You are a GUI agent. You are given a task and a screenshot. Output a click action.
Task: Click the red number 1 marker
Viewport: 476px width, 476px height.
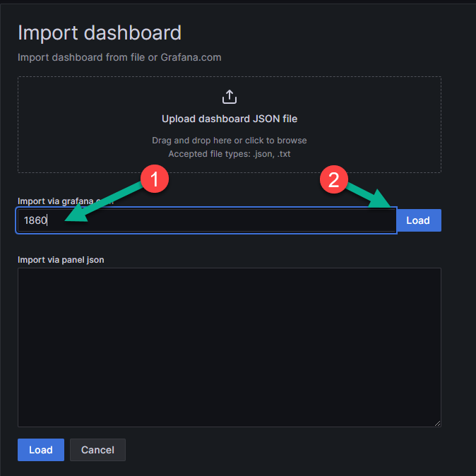click(x=155, y=180)
